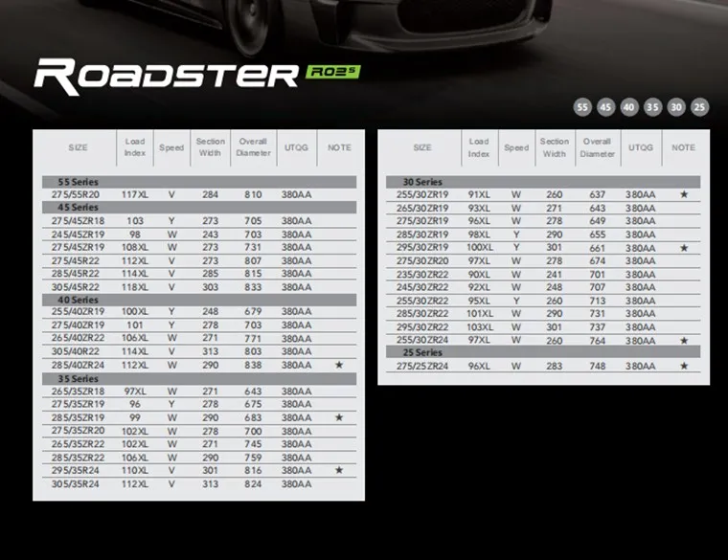The image size is (728, 560).
Task: Select the 265/35ZR18 size cell
Action: click(78, 392)
